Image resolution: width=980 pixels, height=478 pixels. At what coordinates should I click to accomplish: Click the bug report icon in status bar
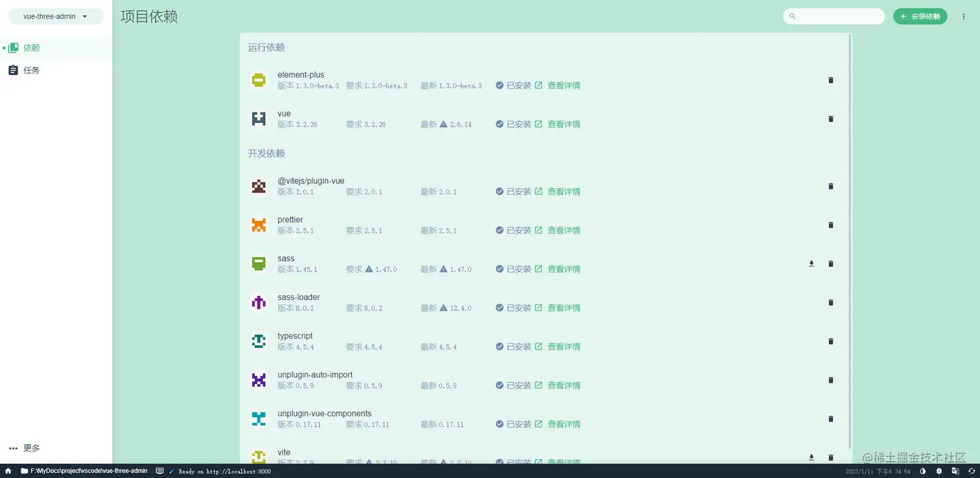tap(939, 472)
